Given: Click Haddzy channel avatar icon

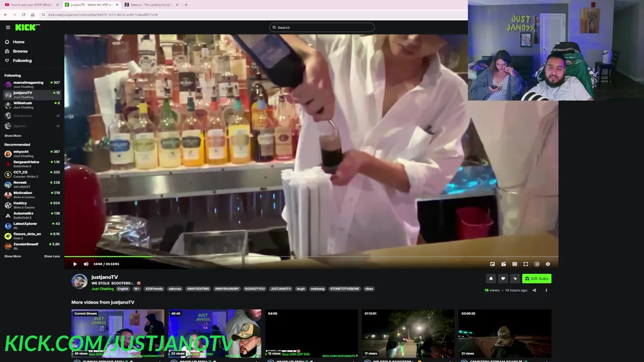Looking at the screenshot, I should (8, 205).
